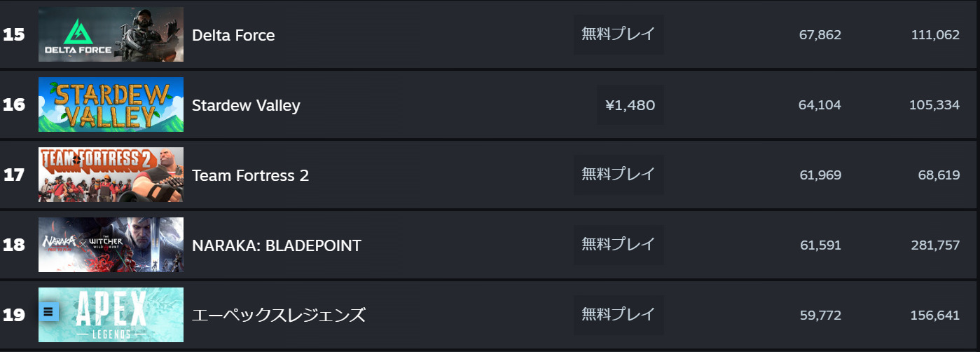Click the Stardew Valley banner image

tap(111, 104)
